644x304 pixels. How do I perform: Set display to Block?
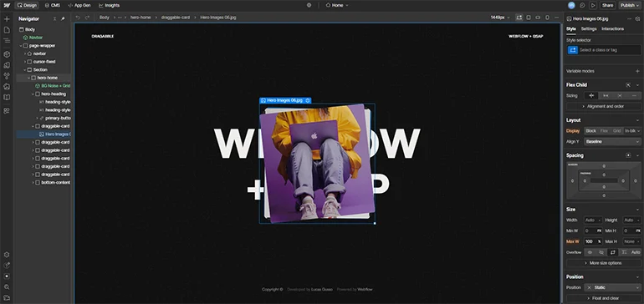pyautogui.click(x=591, y=131)
